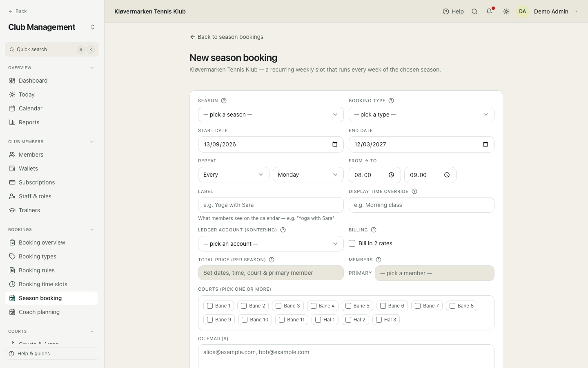Open the 'pick an account' dropdown
588x368 pixels.
[271, 244]
